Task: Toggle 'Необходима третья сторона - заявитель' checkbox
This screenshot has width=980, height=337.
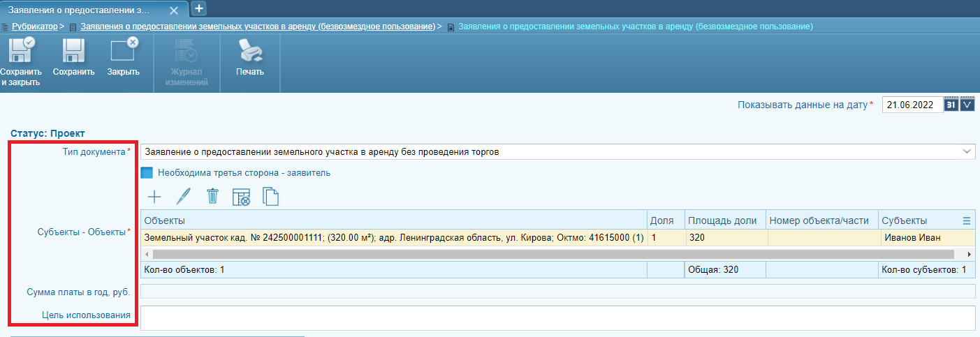Action: (x=147, y=173)
